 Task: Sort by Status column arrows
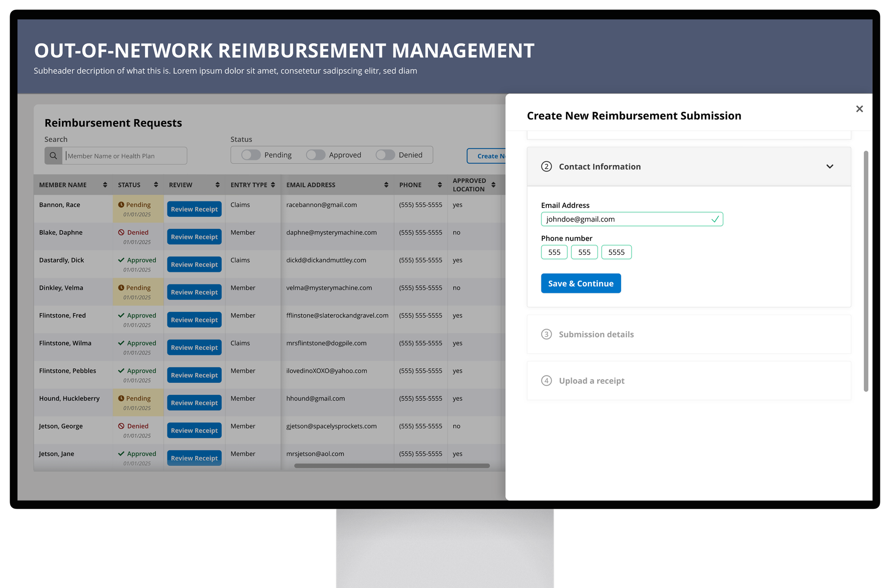(x=156, y=184)
